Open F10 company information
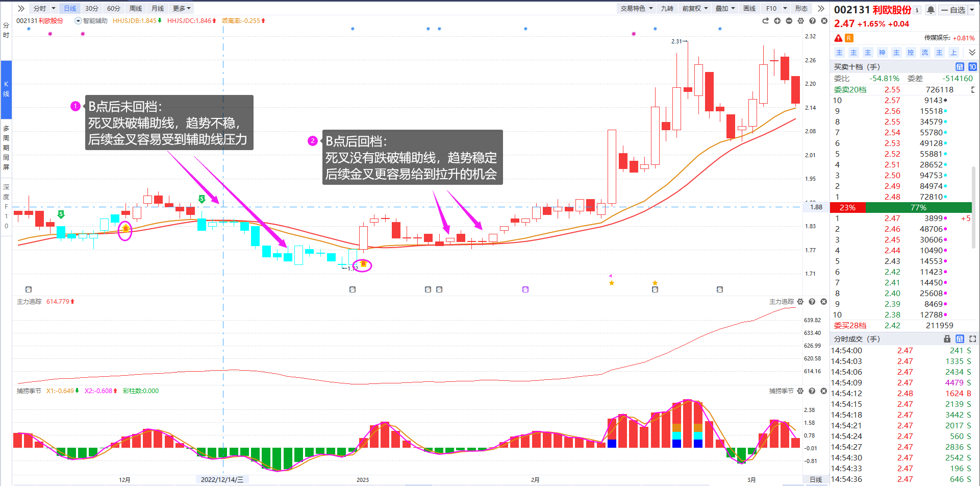The height and width of the screenshot is (486, 980). click(771, 9)
